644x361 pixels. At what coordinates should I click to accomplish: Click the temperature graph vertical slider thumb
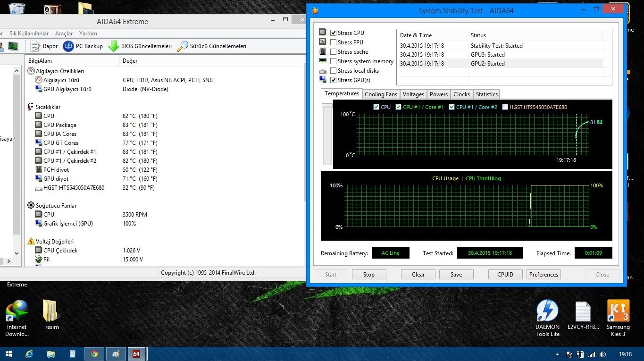coord(327,106)
